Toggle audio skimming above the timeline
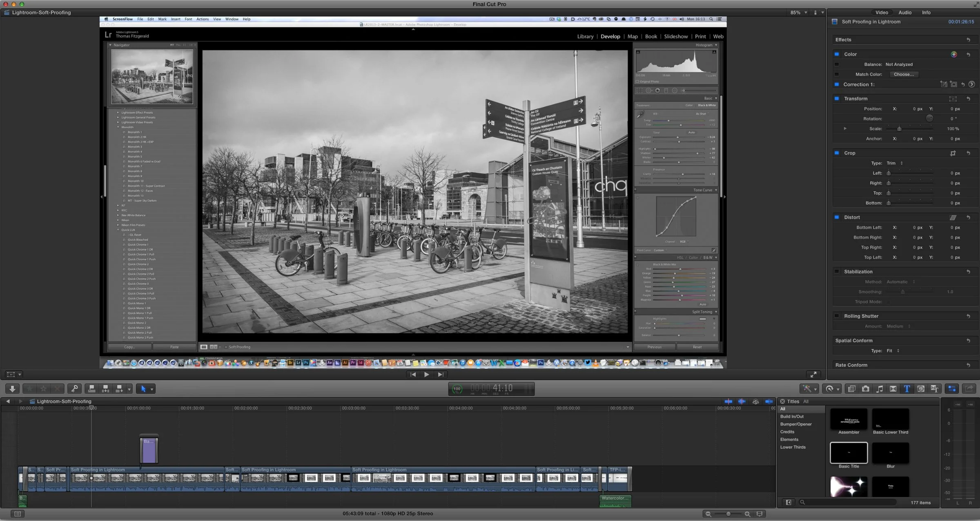 point(742,401)
